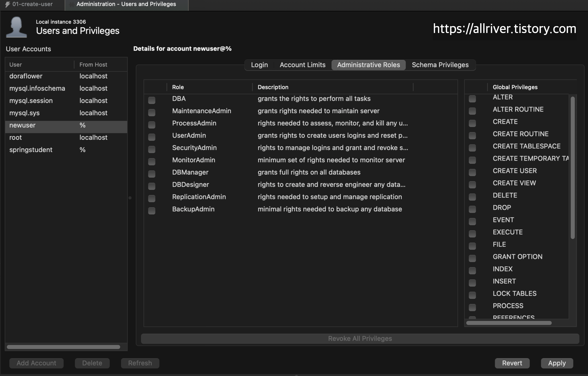This screenshot has height=376, width=588.
Task: Go to the Account Limits tab
Action: [x=302, y=65]
